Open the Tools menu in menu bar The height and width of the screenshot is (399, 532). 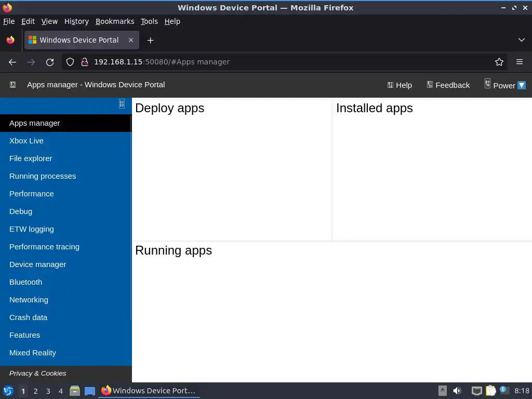(149, 21)
